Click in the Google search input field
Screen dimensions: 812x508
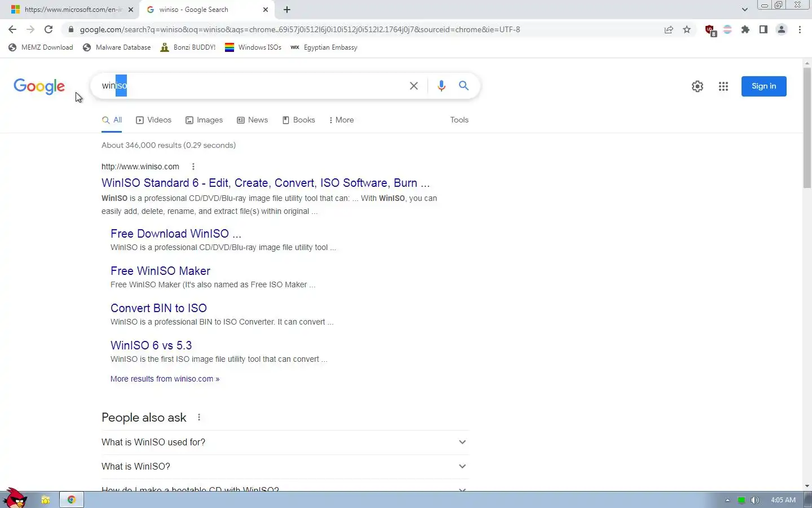[x=254, y=86]
